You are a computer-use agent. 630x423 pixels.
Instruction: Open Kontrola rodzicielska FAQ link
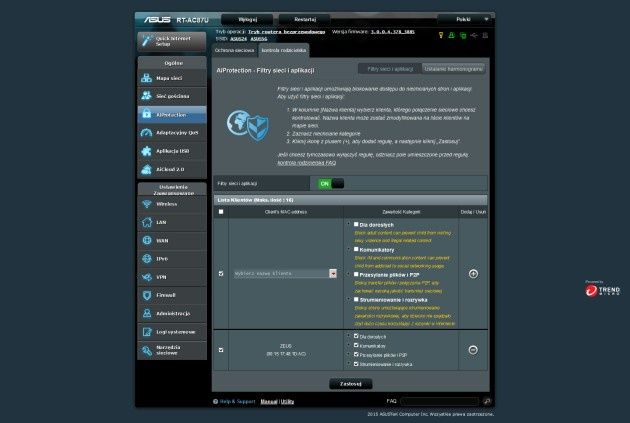pyautogui.click(x=307, y=163)
